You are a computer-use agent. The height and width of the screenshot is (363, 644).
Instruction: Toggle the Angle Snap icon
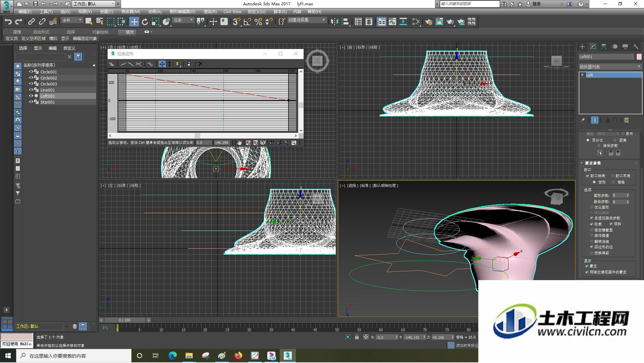247,22
